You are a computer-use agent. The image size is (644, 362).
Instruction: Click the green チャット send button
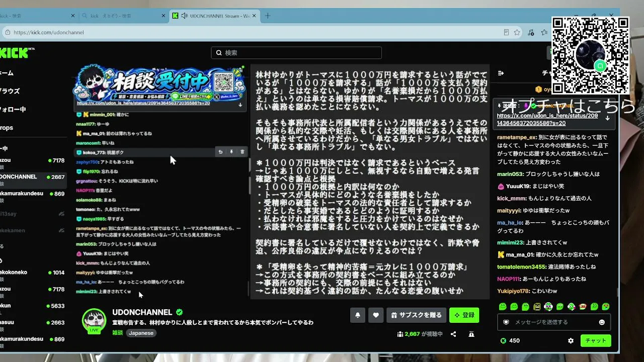coord(596,340)
